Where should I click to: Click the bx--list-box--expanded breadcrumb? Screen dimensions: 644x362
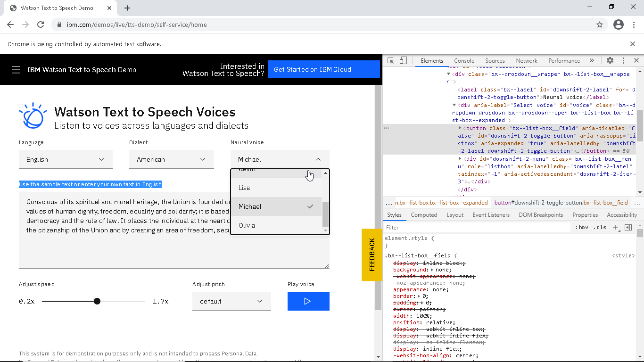click(441, 203)
